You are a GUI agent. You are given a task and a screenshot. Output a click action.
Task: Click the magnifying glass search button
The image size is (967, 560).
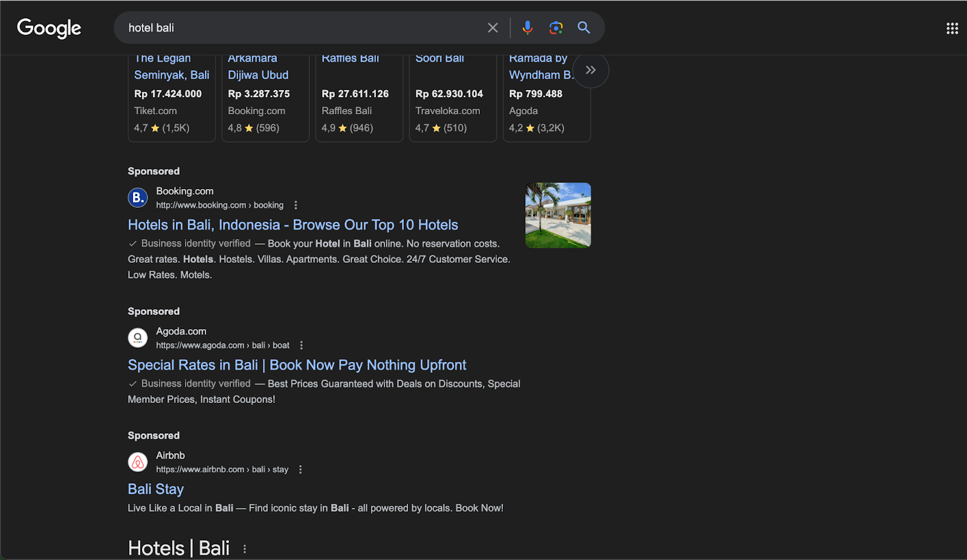(x=584, y=28)
